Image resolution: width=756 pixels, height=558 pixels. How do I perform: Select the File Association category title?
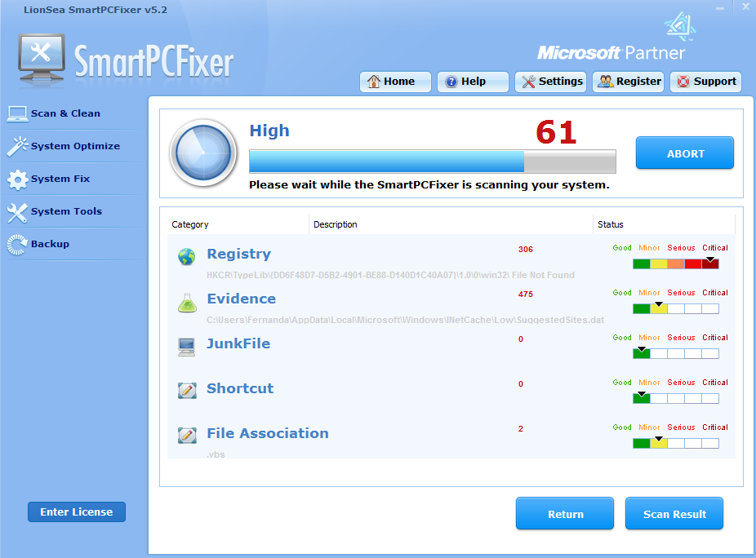pos(268,433)
